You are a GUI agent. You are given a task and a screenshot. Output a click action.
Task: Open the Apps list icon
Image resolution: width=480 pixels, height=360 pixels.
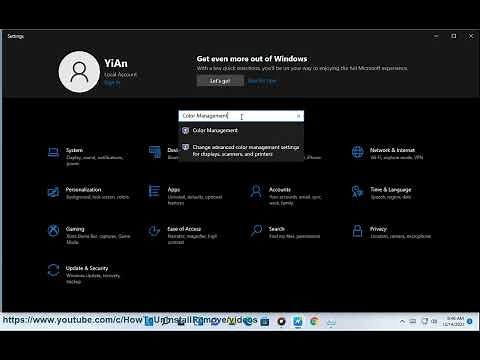coord(154,191)
